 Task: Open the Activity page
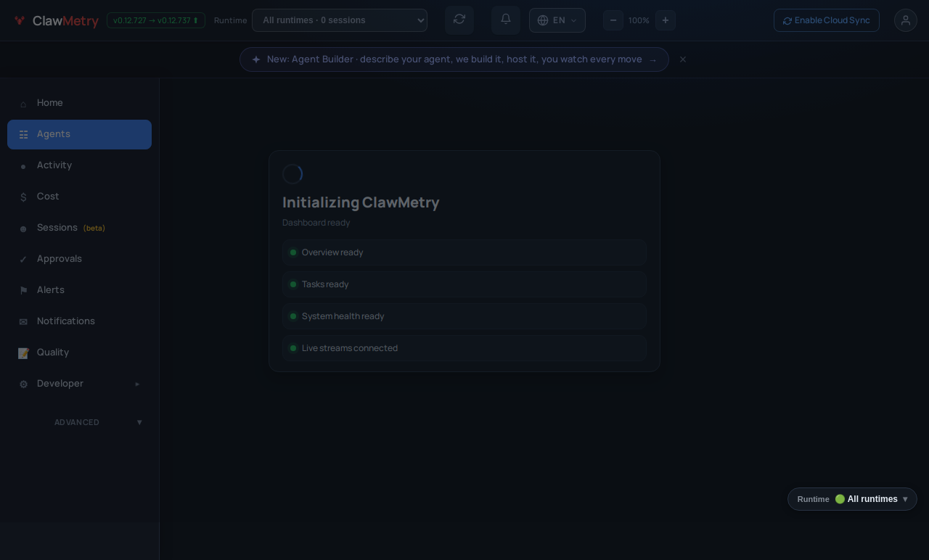[80, 165]
